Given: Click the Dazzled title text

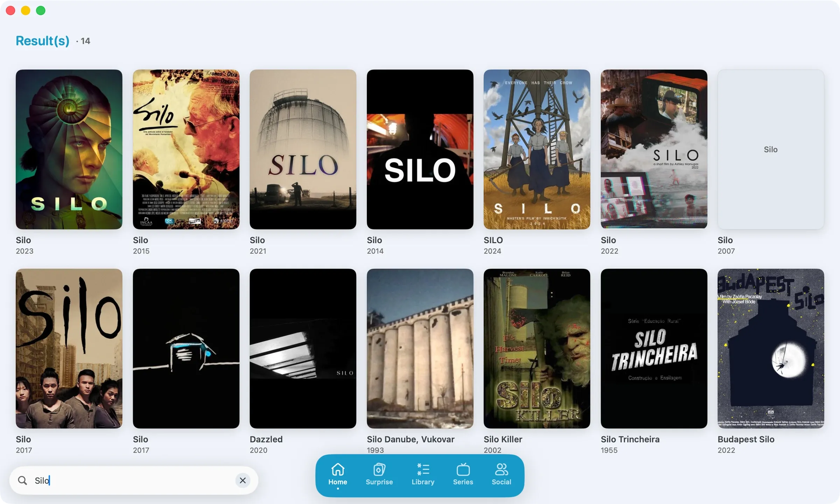Looking at the screenshot, I should coord(266,439).
